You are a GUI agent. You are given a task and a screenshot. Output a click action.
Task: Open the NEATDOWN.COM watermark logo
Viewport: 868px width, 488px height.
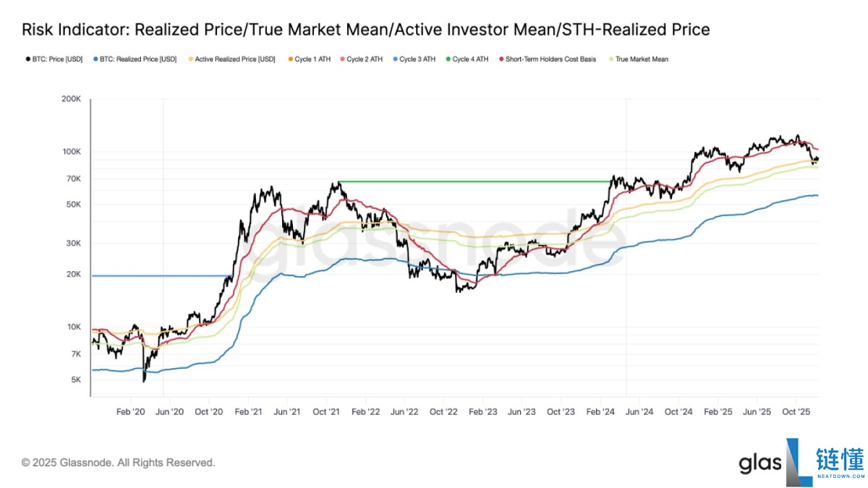[x=839, y=463]
